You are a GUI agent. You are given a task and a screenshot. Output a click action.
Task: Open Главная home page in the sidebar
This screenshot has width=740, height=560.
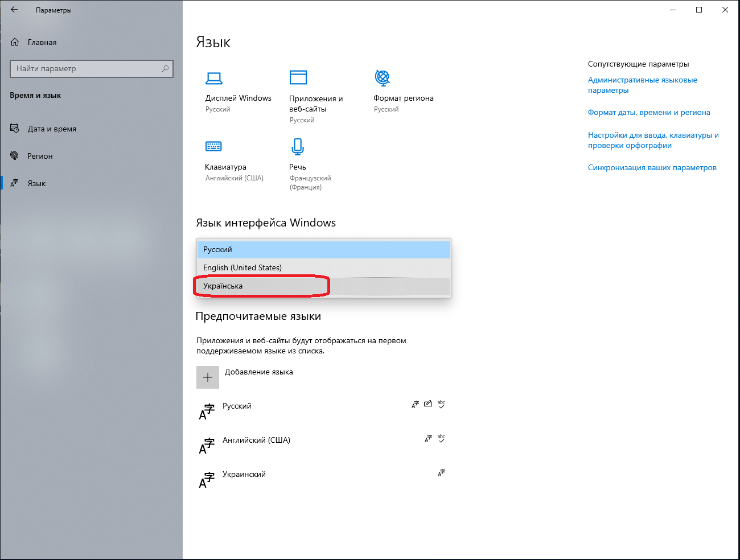click(42, 43)
